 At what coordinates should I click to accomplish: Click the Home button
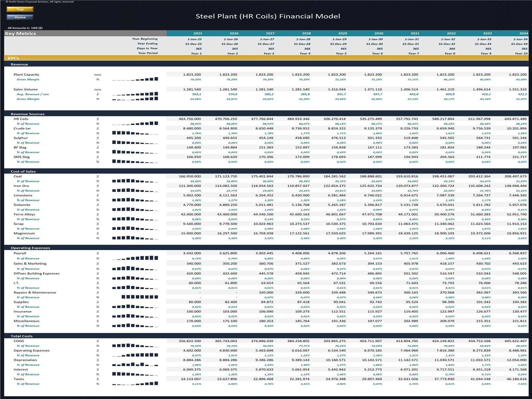20,17
